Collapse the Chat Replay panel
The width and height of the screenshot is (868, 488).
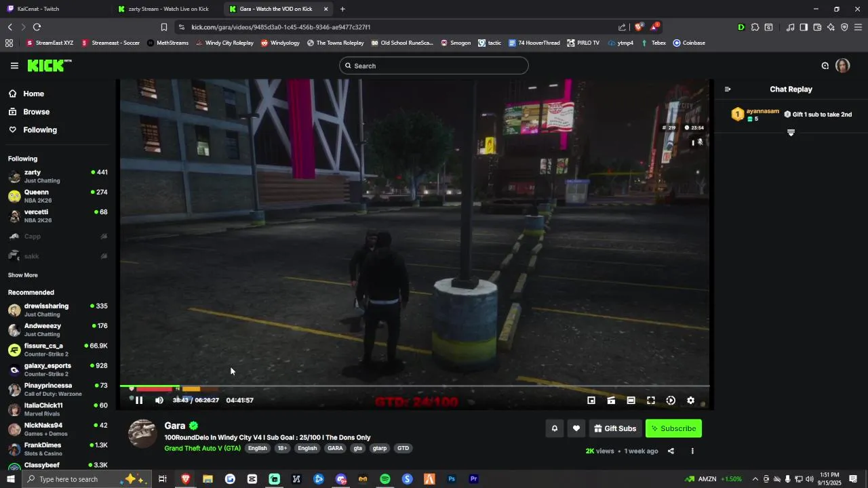point(728,89)
